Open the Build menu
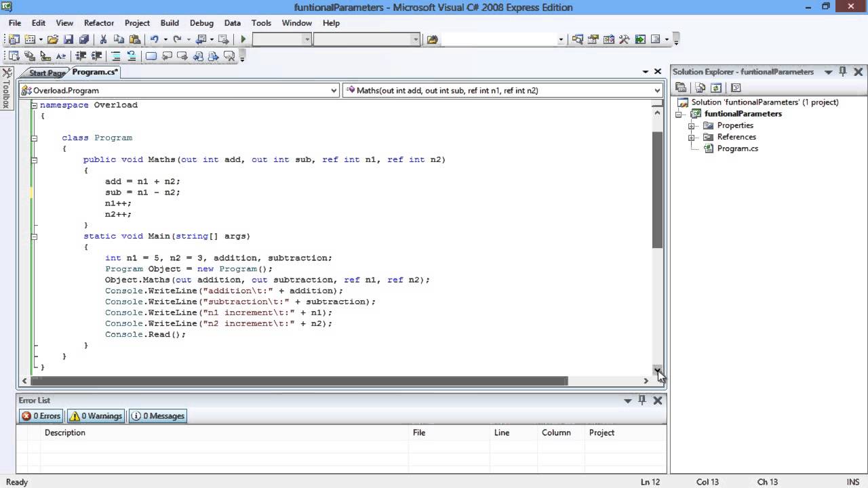Screen dimensions: 868x488 click(x=170, y=23)
